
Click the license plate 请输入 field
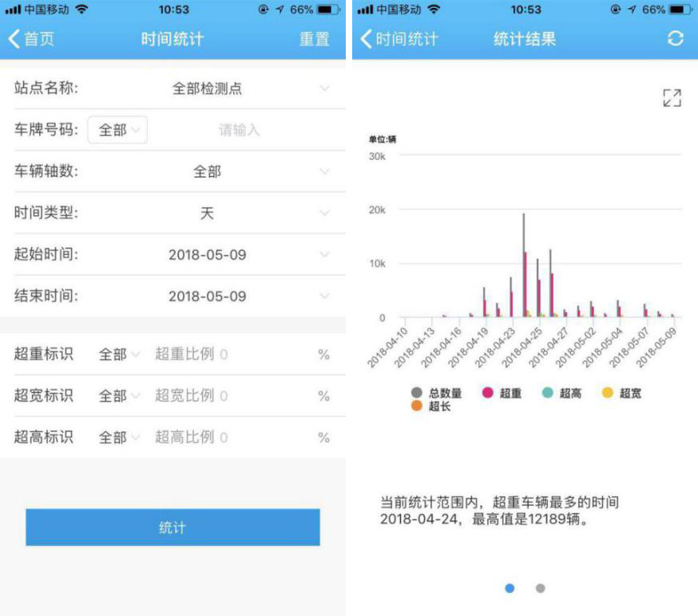240,130
